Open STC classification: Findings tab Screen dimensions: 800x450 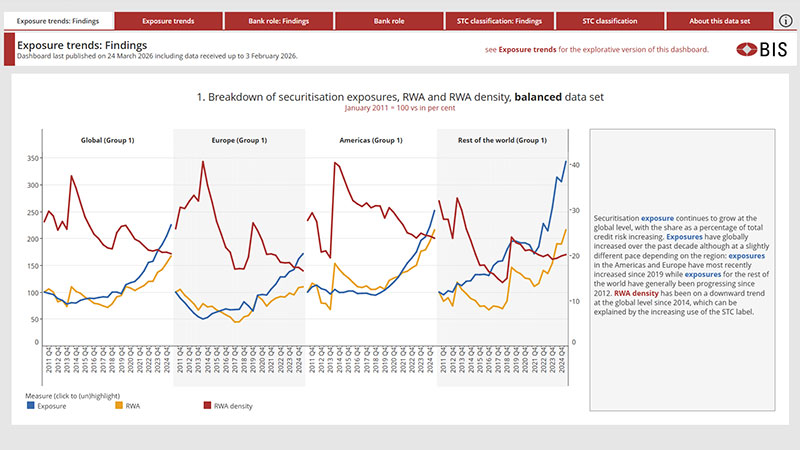click(499, 21)
